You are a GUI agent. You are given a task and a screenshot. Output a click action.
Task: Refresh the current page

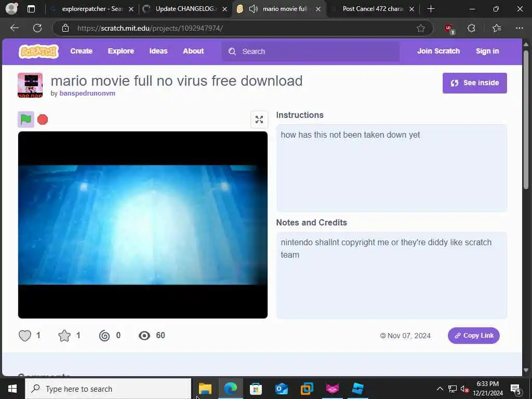37,28
